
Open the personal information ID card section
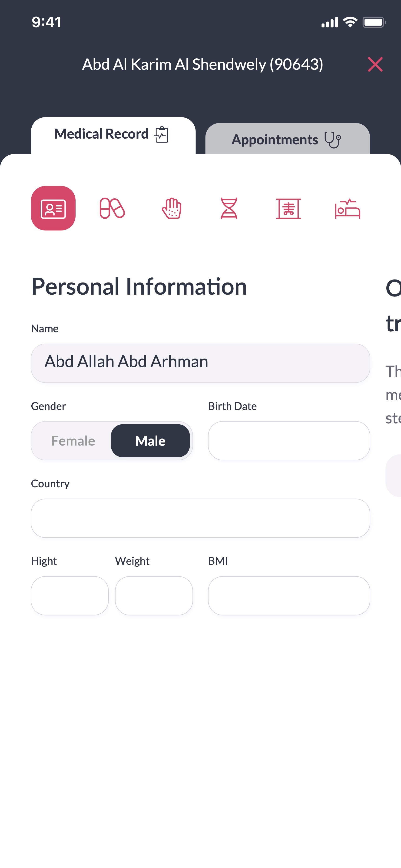53,208
